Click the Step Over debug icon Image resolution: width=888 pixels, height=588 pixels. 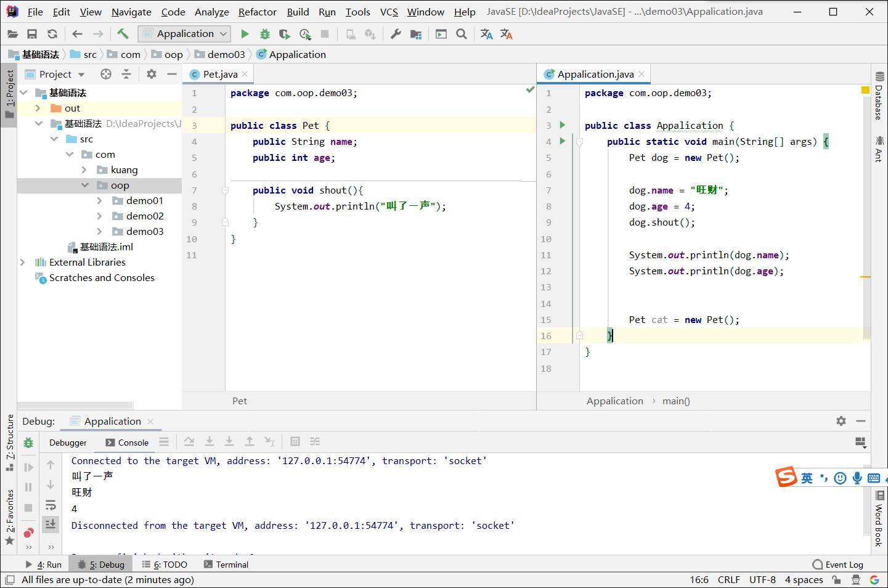point(189,441)
